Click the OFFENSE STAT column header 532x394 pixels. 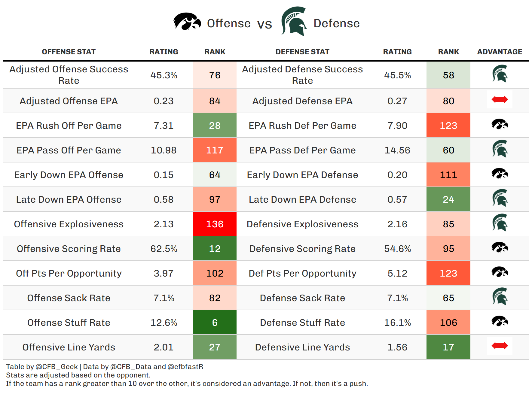[69, 52]
